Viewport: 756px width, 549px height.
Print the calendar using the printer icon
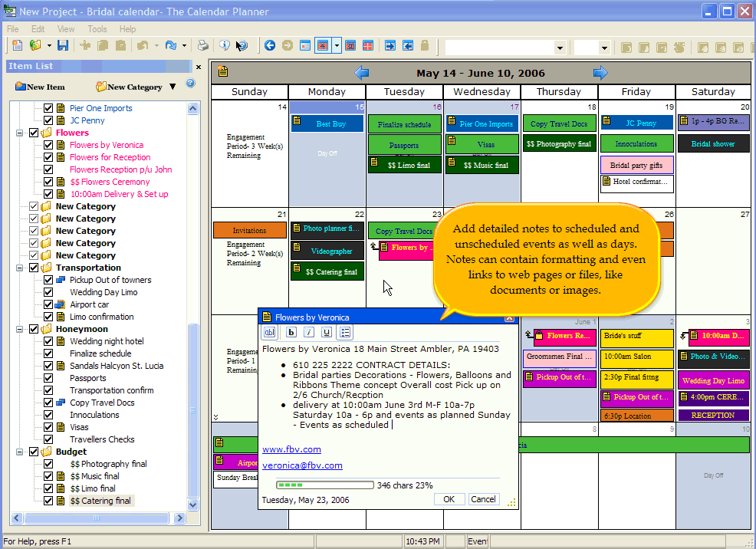203,46
